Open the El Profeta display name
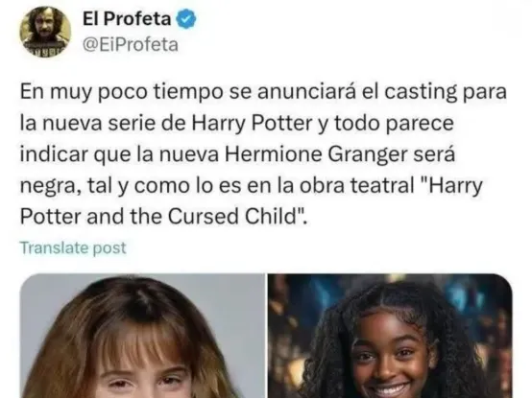Viewport: 532px width, 399px height. 127,18
